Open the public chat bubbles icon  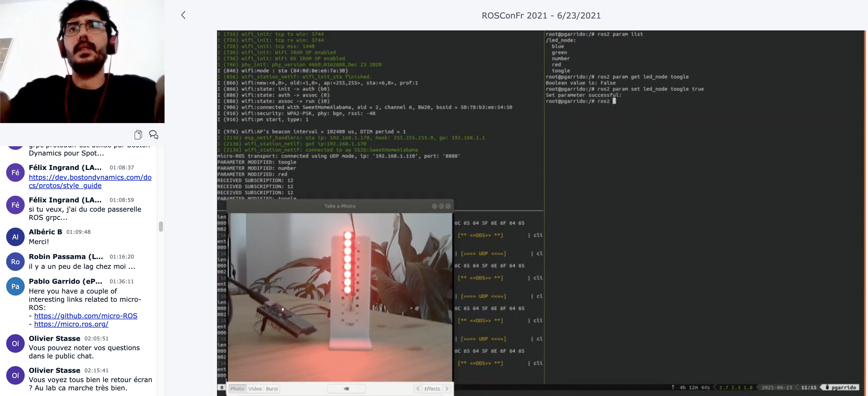154,135
